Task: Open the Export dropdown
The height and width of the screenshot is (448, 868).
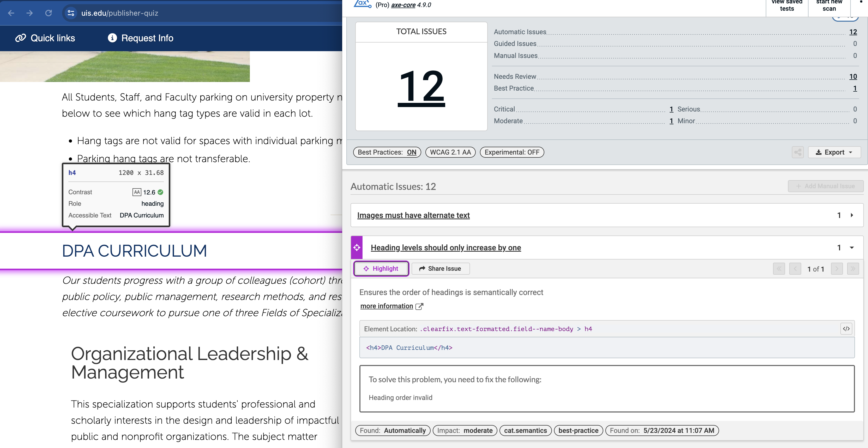Action: (834, 152)
